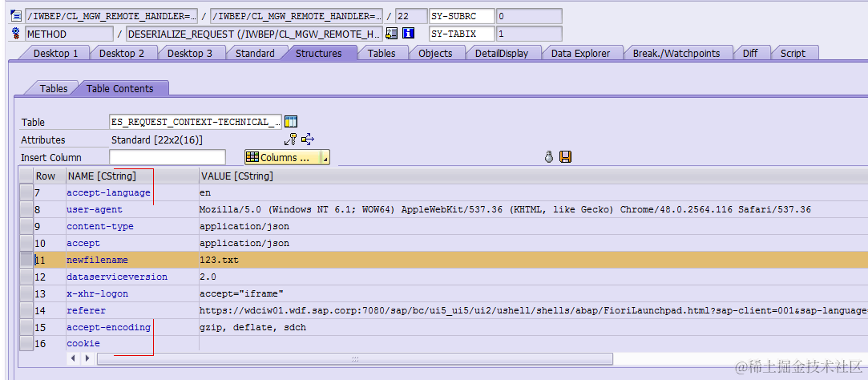Select row 11 using its row selector

(26, 259)
